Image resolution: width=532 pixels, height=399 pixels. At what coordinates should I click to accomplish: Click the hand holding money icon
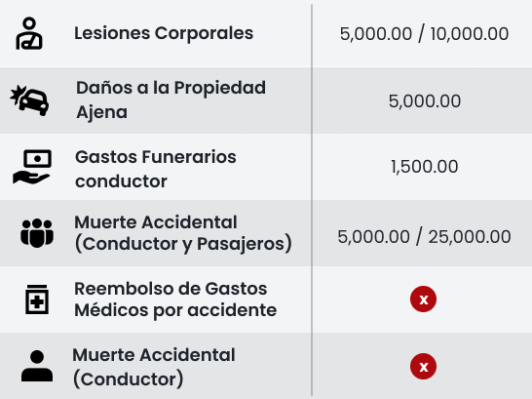click(32, 167)
